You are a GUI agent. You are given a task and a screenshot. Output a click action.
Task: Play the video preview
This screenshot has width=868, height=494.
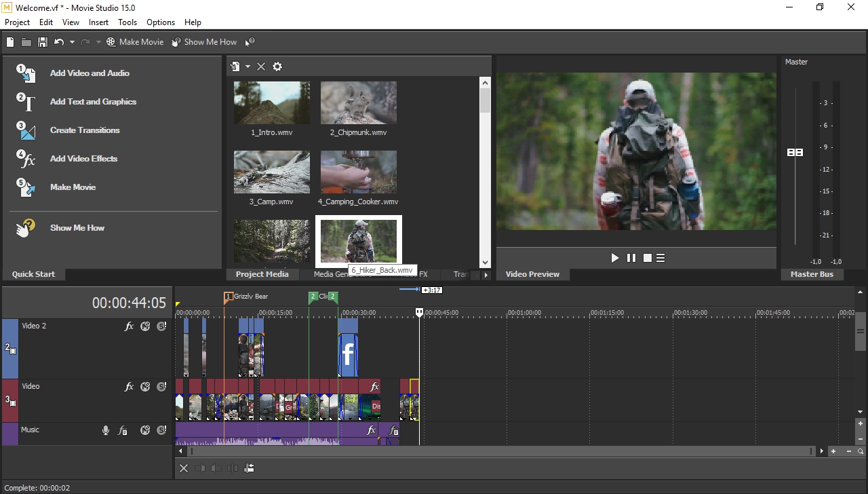click(614, 258)
